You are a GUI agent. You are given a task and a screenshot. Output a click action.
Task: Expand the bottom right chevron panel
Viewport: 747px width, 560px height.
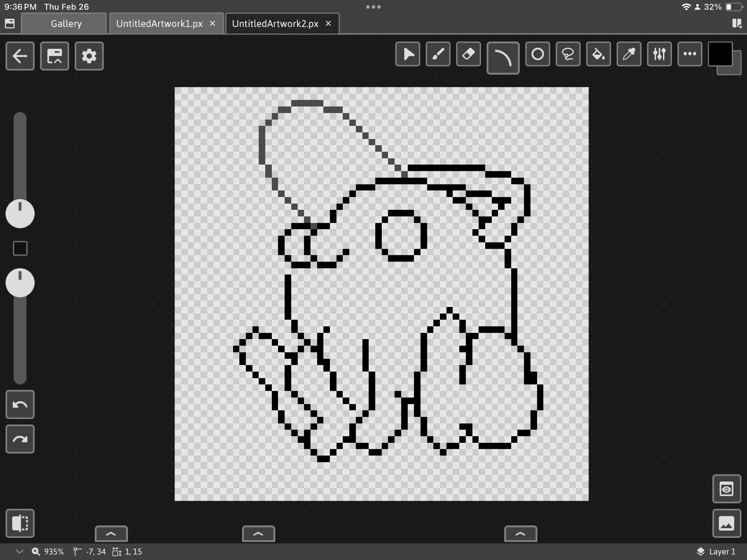(x=520, y=534)
